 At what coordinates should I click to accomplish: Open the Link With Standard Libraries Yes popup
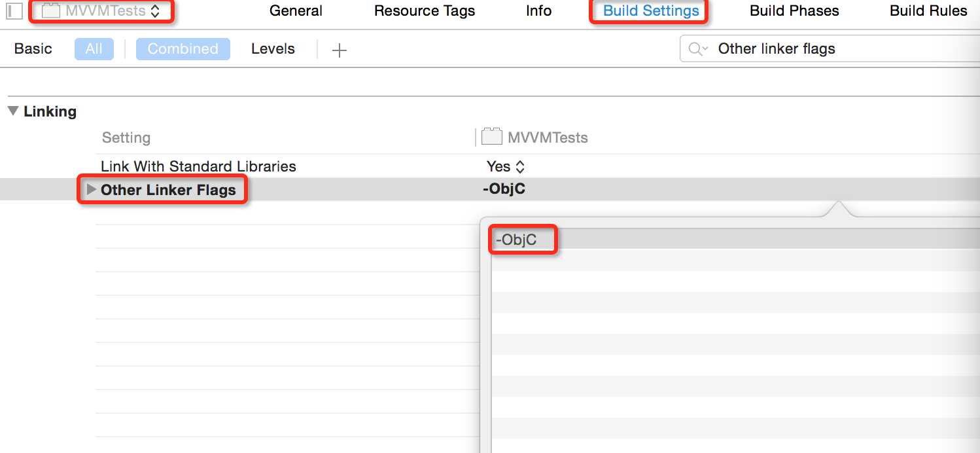[505, 166]
